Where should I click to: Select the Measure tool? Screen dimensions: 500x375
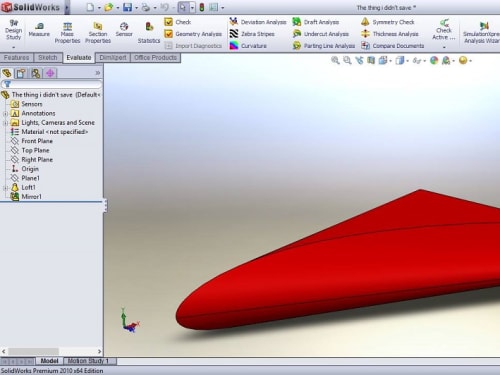[39, 31]
